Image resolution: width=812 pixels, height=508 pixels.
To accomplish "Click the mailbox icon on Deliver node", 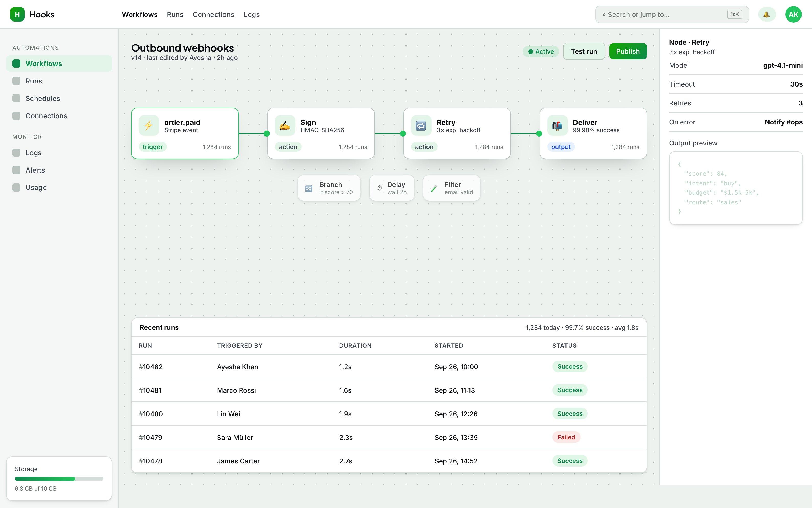I will click(557, 126).
